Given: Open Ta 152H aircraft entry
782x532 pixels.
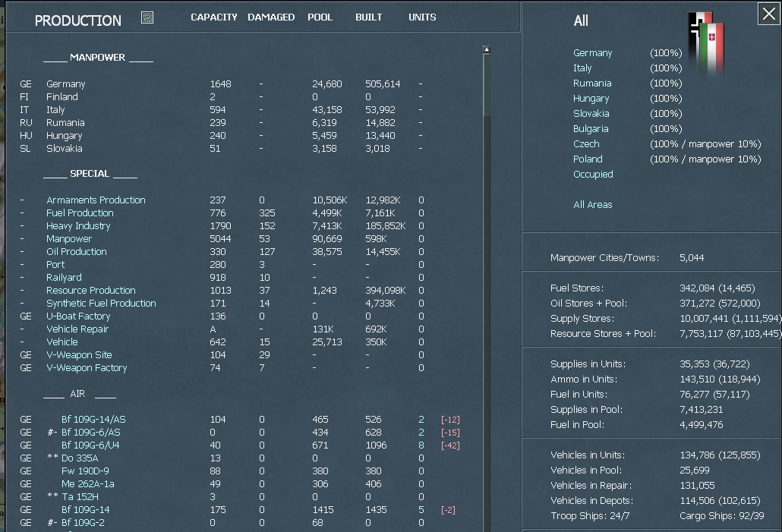Looking at the screenshot, I should pos(80,497).
